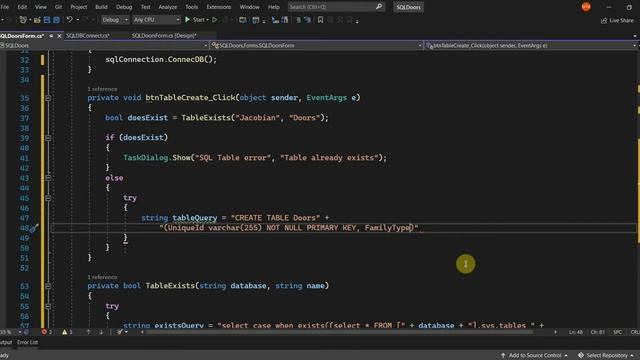Click the Open File folder icon
640x360 pixels.
pyautogui.click(x=37, y=20)
